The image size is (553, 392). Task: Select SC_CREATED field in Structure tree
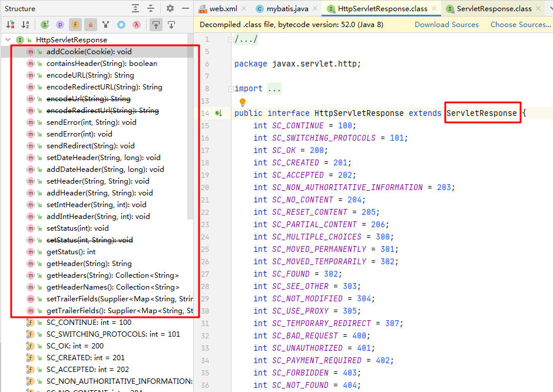point(86,358)
